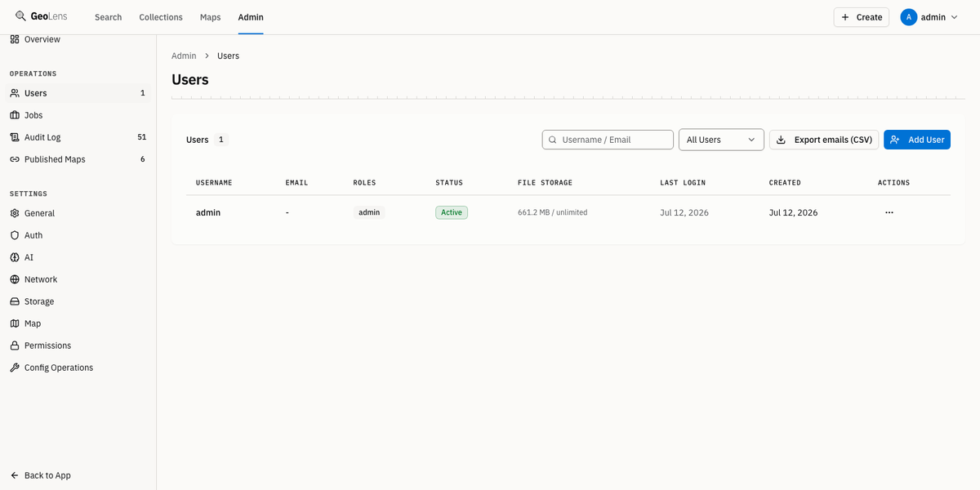Click the Auth shield icon
This screenshot has width=980, height=490.
(15, 235)
